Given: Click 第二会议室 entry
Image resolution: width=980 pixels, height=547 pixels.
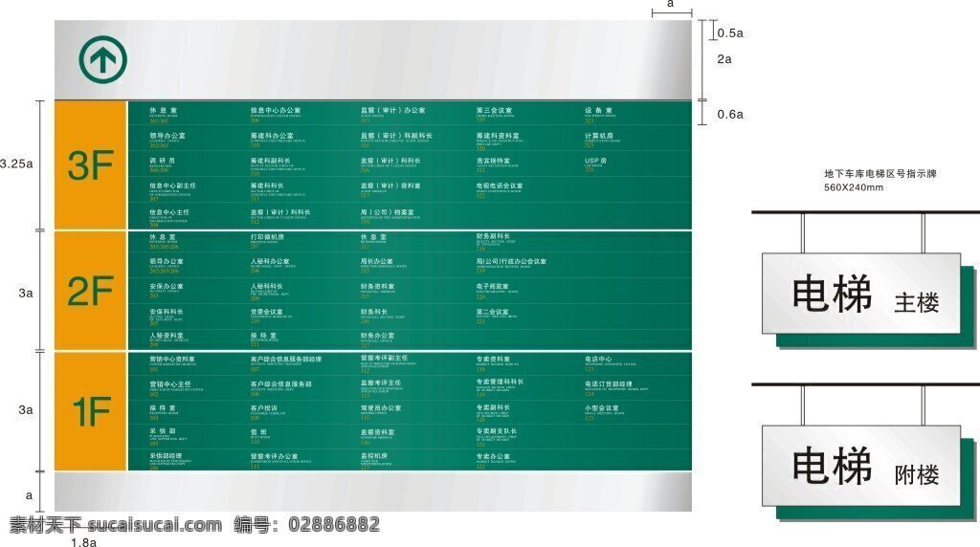Looking at the screenshot, I should tap(493, 312).
